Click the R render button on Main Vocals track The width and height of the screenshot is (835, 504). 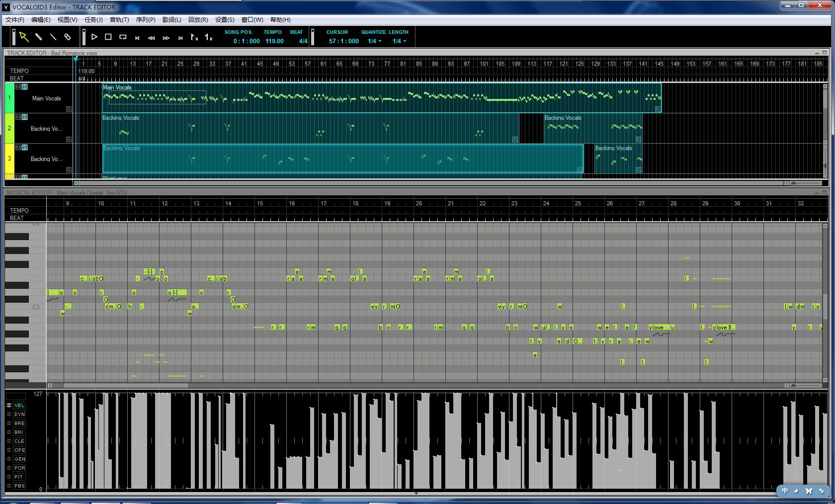click(x=69, y=109)
